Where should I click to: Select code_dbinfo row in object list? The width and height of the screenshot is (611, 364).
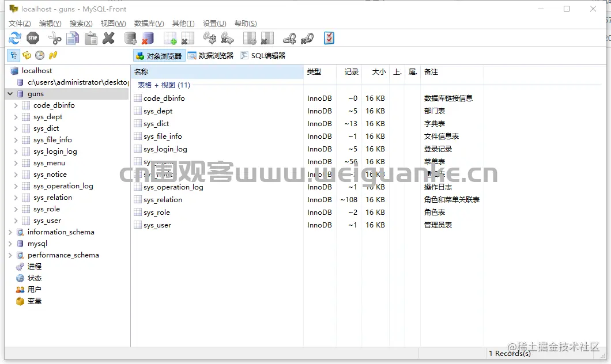click(x=164, y=98)
